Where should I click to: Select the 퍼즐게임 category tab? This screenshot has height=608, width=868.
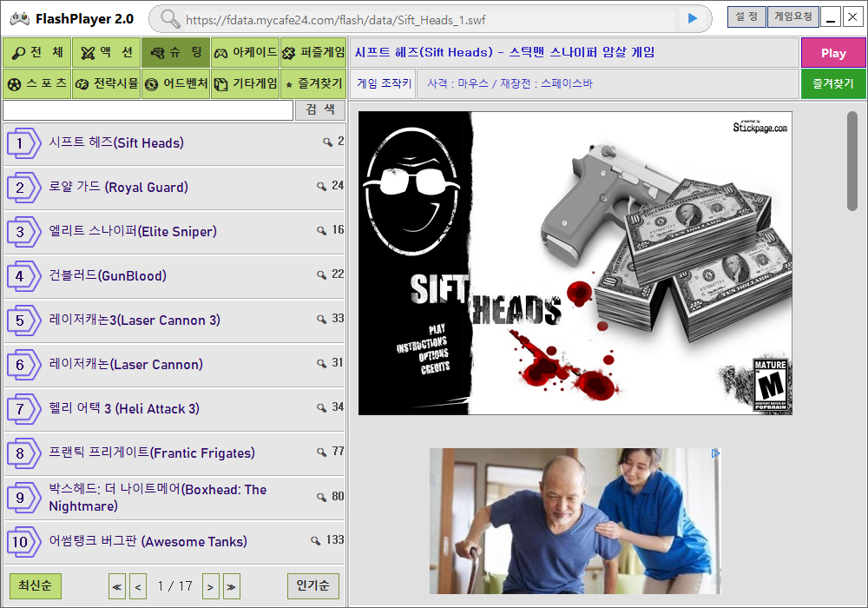313,53
